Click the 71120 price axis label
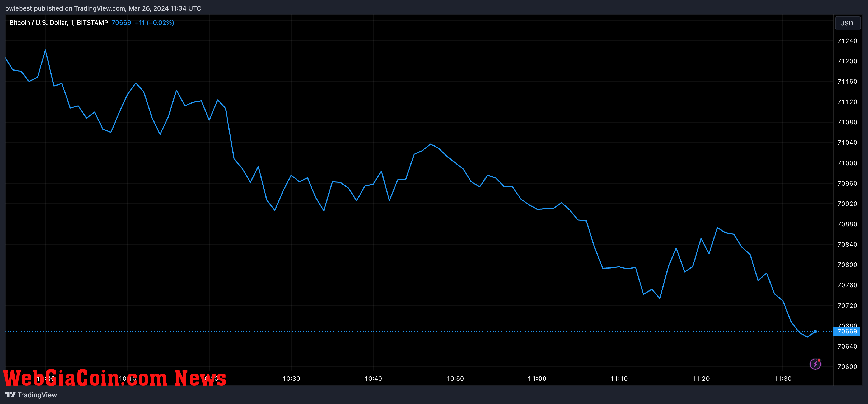Screen dimensions: 868x404 (847, 102)
